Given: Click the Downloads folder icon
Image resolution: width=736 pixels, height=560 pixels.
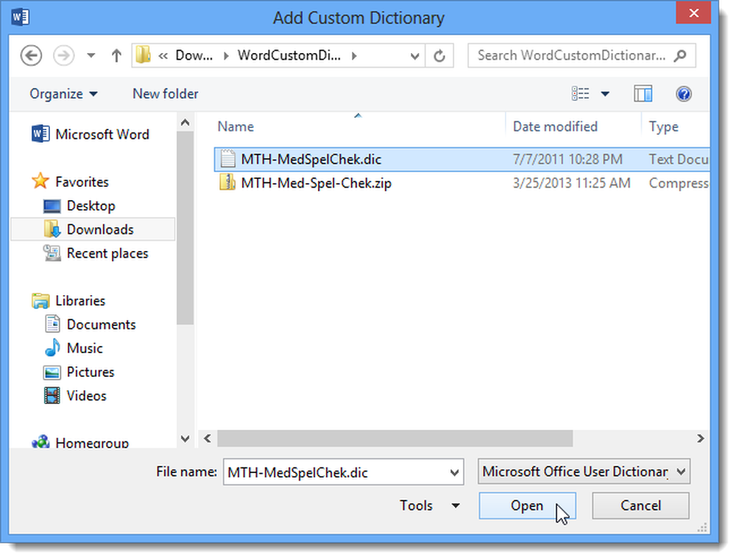Looking at the screenshot, I should (x=52, y=229).
